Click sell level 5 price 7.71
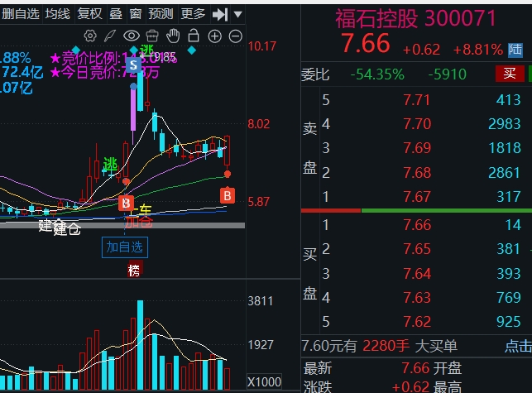The width and height of the screenshot is (532, 393). (x=417, y=100)
